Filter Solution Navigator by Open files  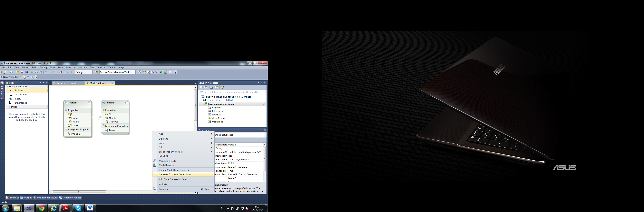[x=210, y=100]
